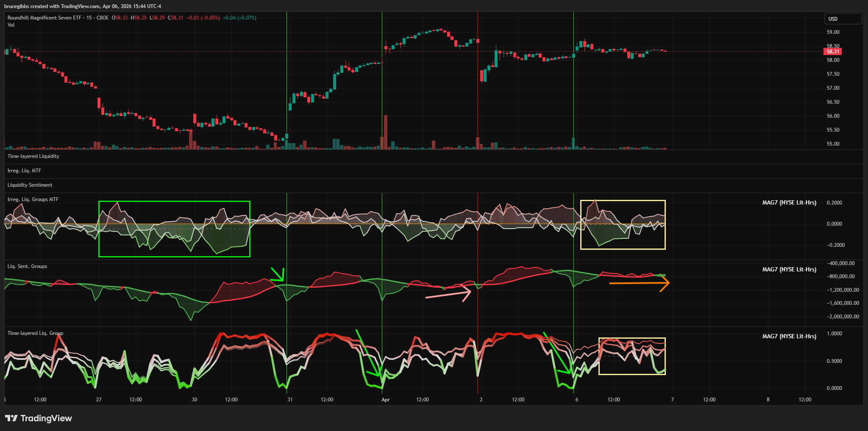Click the Time-layered Liq. Group indicator label

[x=35, y=333]
